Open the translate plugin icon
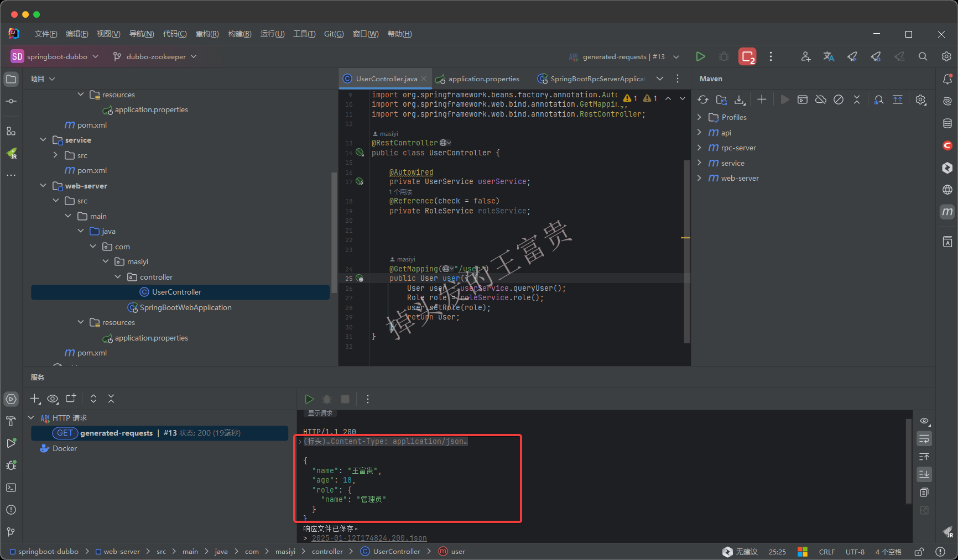 [829, 56]
